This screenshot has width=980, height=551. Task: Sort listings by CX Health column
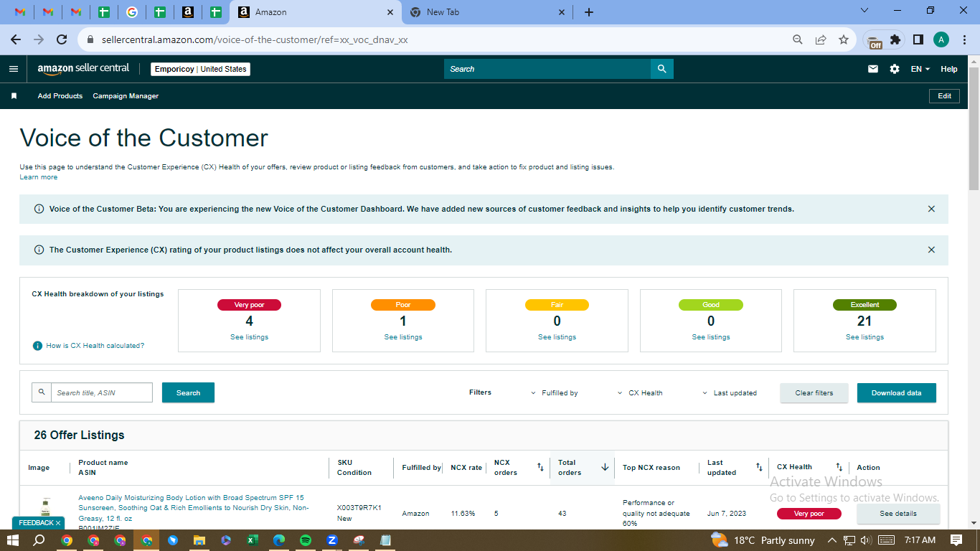click(x=839, y=467)
